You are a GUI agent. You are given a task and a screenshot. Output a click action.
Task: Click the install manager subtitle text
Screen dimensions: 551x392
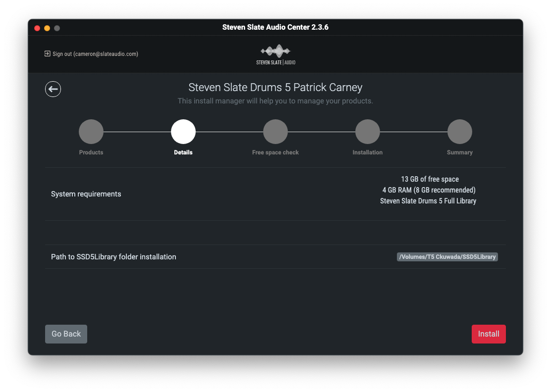click(275, 101)
